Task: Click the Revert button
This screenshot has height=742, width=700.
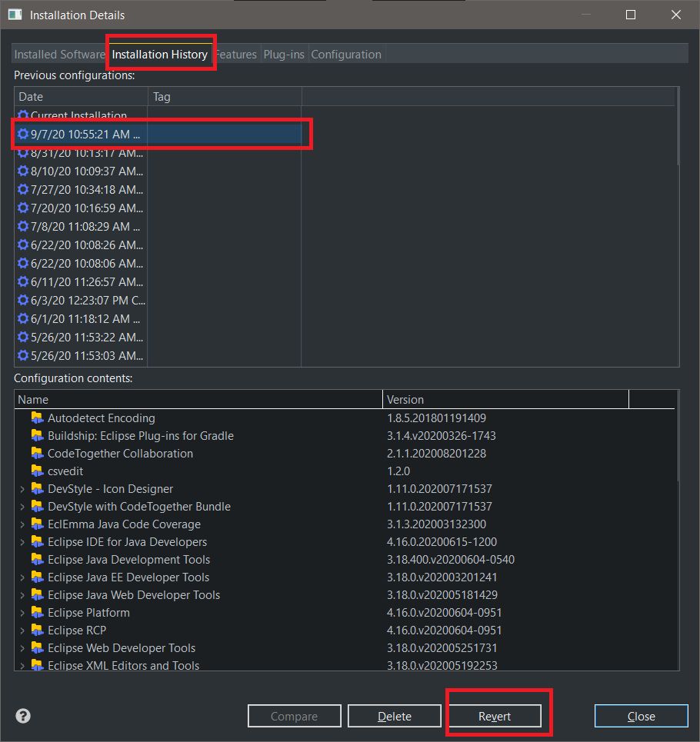Action: coord(495,716)
